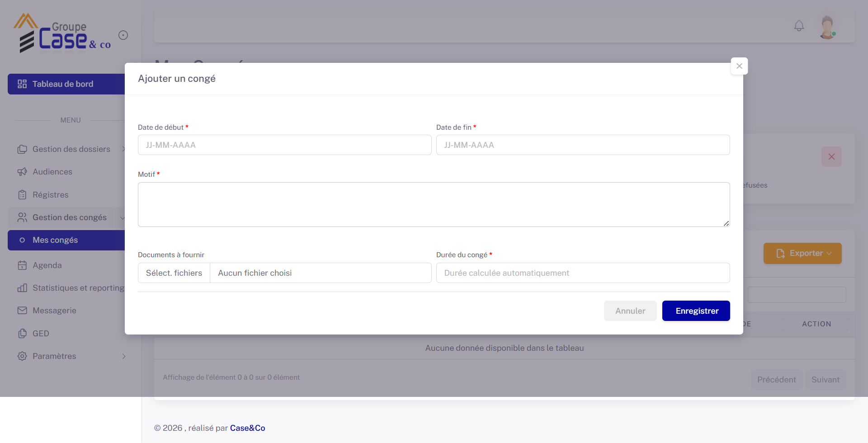The height and width of the screenshot is (443, 868).
Task: Select Mes congés menu item
Action: point(66,240)
